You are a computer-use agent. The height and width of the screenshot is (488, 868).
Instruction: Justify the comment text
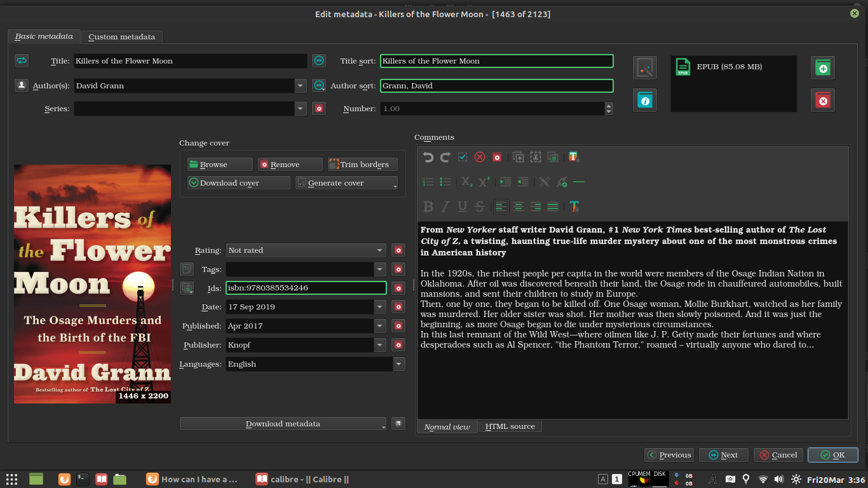[553, 207]
